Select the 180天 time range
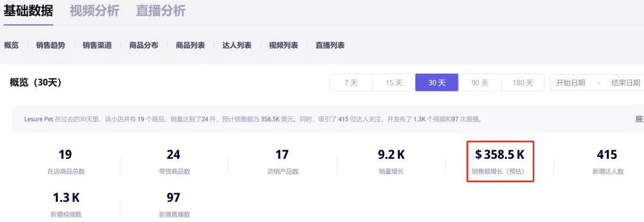The image size is (644, 222). coord(523,82)
